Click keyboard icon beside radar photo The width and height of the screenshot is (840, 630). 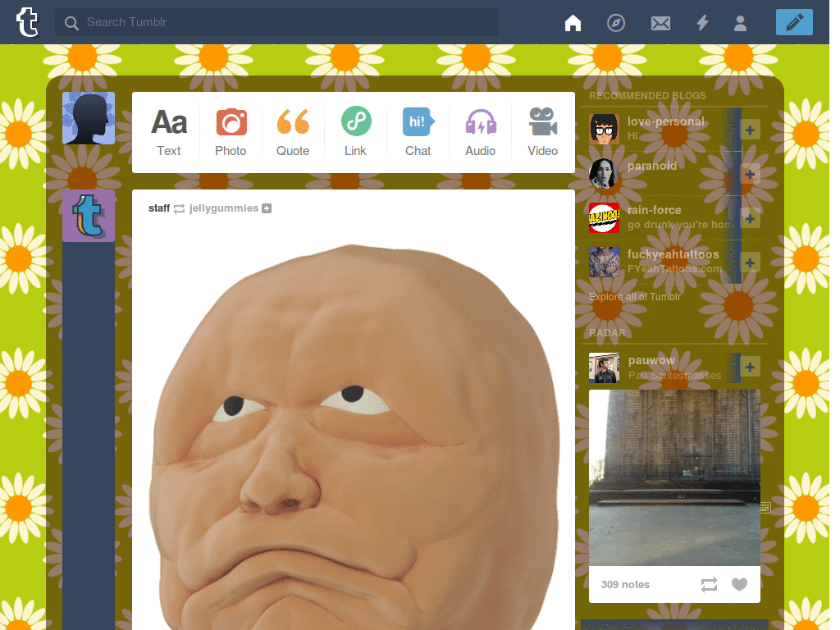click(765, 507)
